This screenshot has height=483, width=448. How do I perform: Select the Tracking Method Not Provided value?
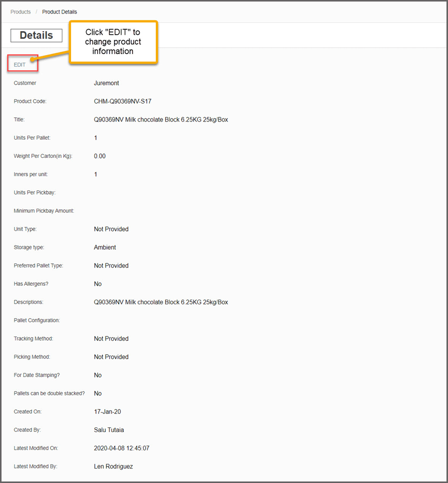point(111,339)
